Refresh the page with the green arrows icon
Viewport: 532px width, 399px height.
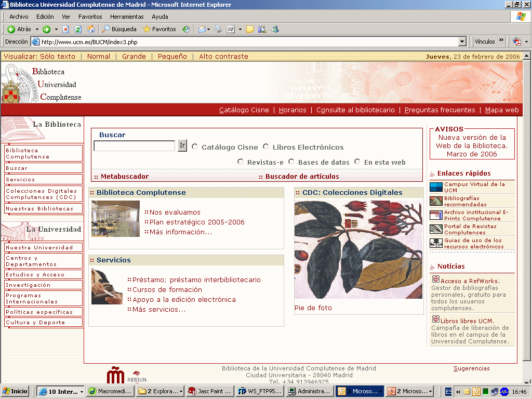pyautogui.click(x=78, y=30)
